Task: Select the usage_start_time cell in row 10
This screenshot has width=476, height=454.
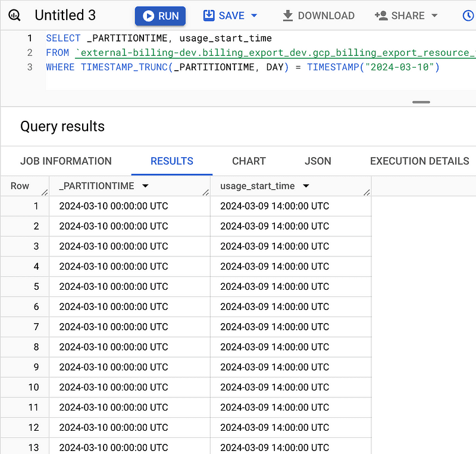Action: pyautogui.click(x=291, y=387)
